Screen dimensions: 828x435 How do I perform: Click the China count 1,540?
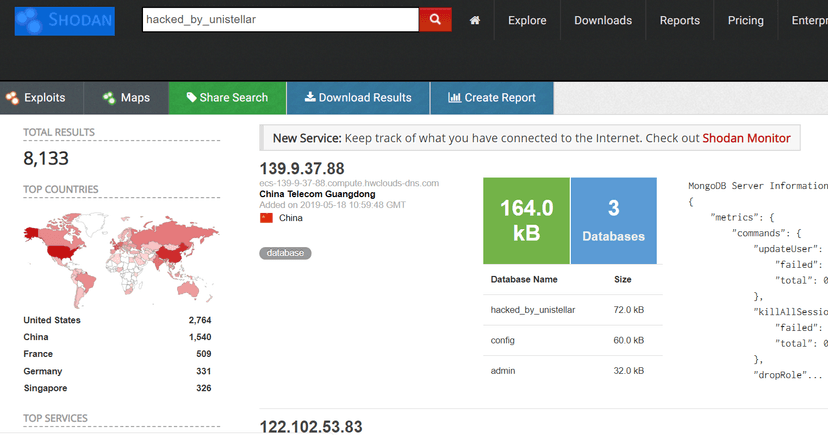[200, 337]
